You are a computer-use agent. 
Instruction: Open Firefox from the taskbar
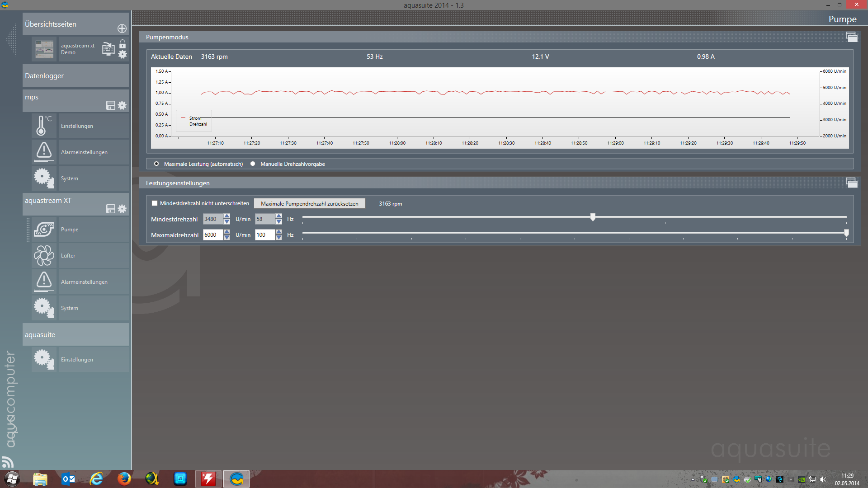[x=124, y=479]
